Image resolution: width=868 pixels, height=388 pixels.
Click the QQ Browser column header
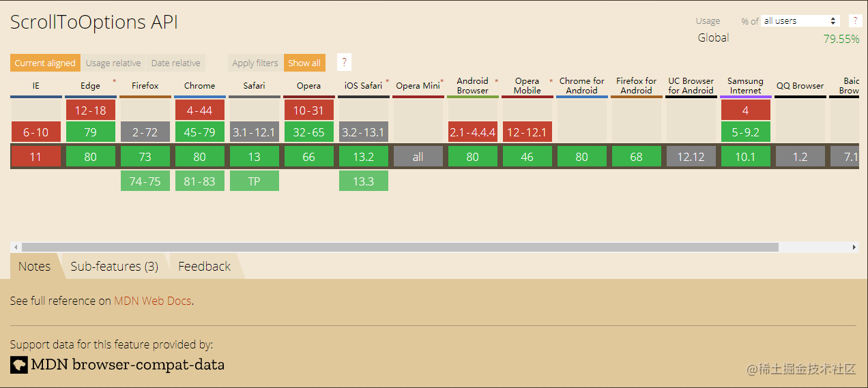tap(800, 86)
